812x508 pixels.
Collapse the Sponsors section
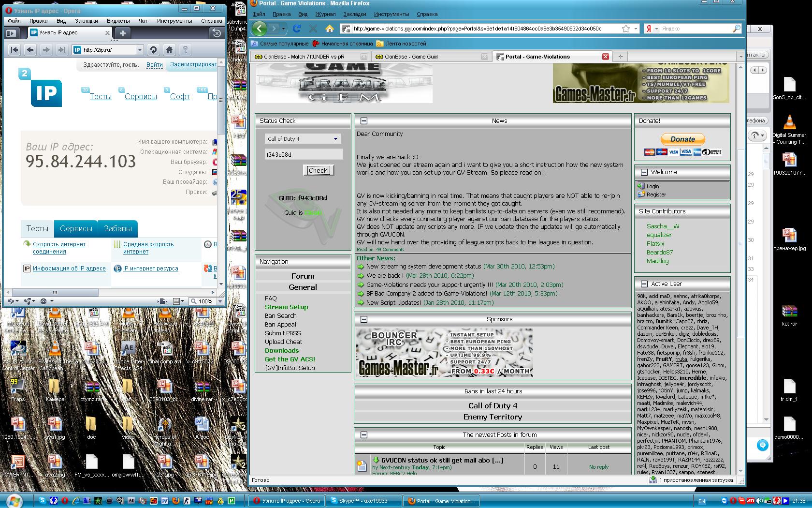[364, 319]
